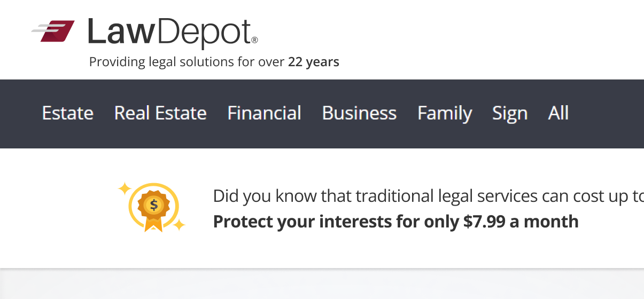The height and width of the screenshot is (299, 644).
Task: Click the sparkle star at medal's lower right
Action: click(179, 225)
